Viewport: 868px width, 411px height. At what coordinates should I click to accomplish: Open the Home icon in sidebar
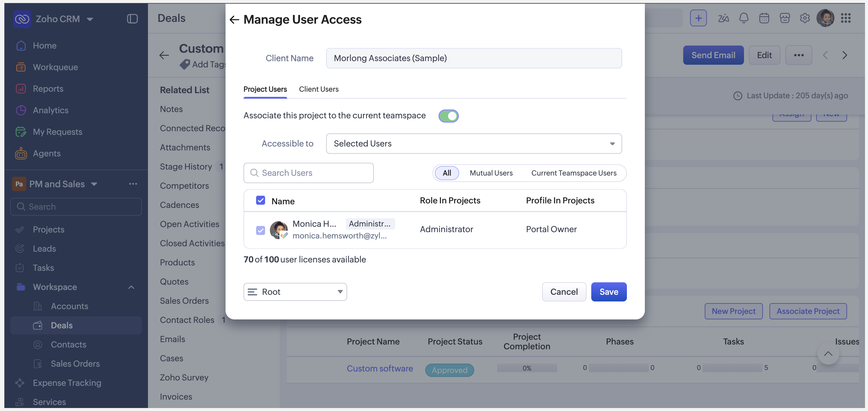[x=21, y=46]
